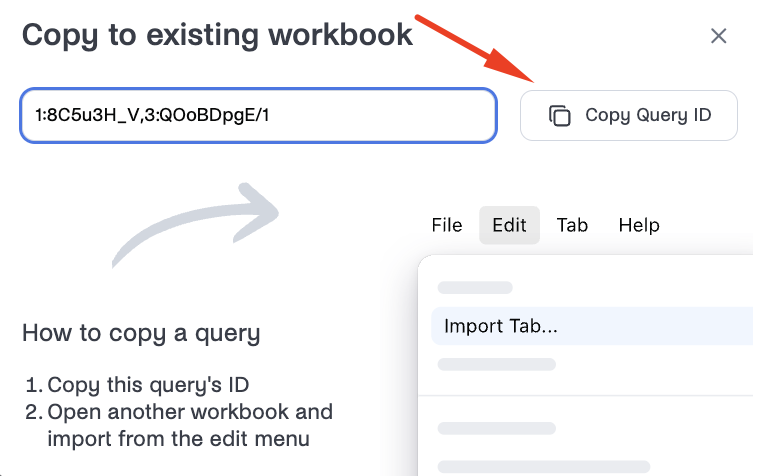Click "Open another workbook and" step text

tap(190, 412)
